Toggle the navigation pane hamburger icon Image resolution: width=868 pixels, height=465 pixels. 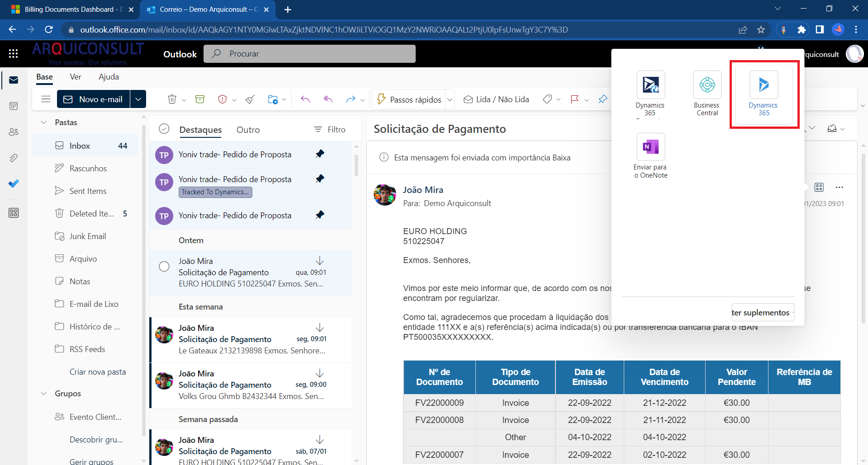pos(46,99)
